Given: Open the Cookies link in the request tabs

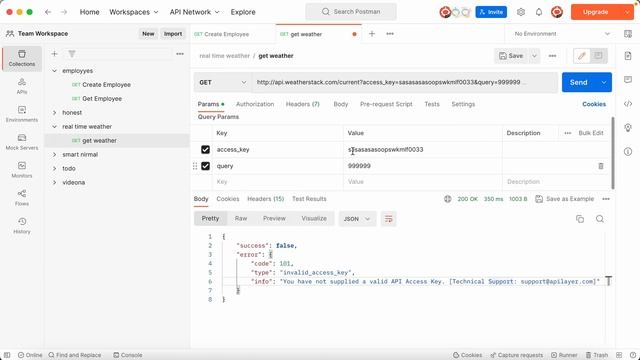Looking at the screenshot, I should tap(594, 104).
